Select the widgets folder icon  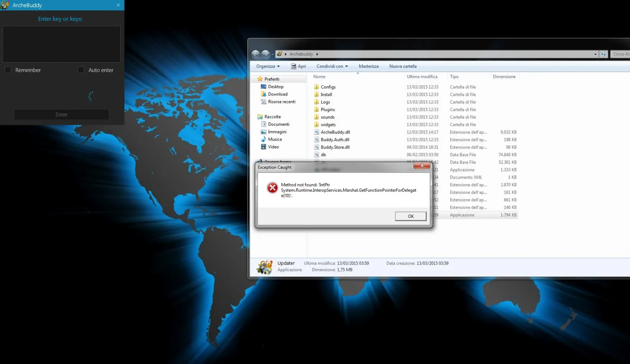click(x=316, y=124)
